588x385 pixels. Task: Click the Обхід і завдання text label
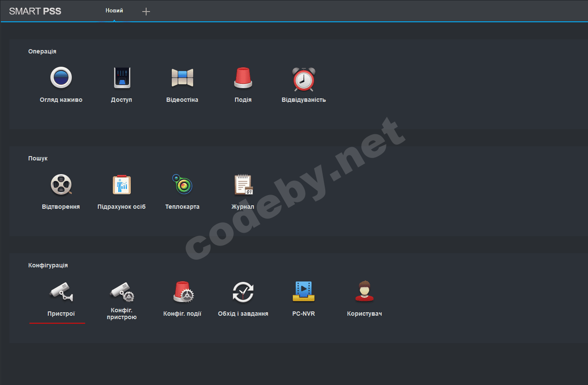coord(243,314)
